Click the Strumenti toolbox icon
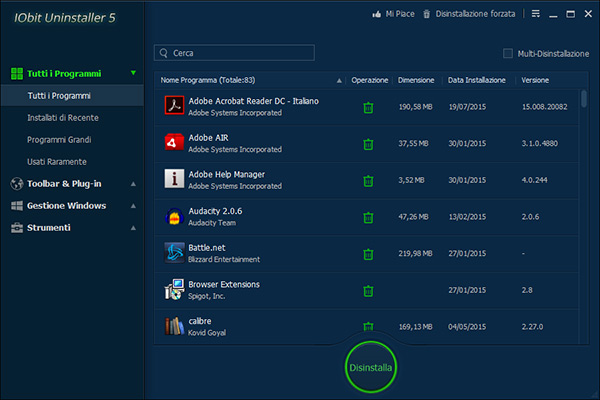This screenshot has height=400, width=600. tap(17, 228)
